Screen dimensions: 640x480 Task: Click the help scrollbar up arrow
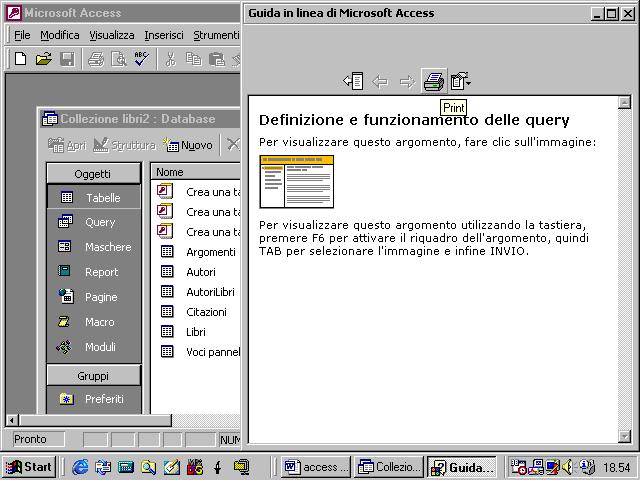(x=624, y=102)
